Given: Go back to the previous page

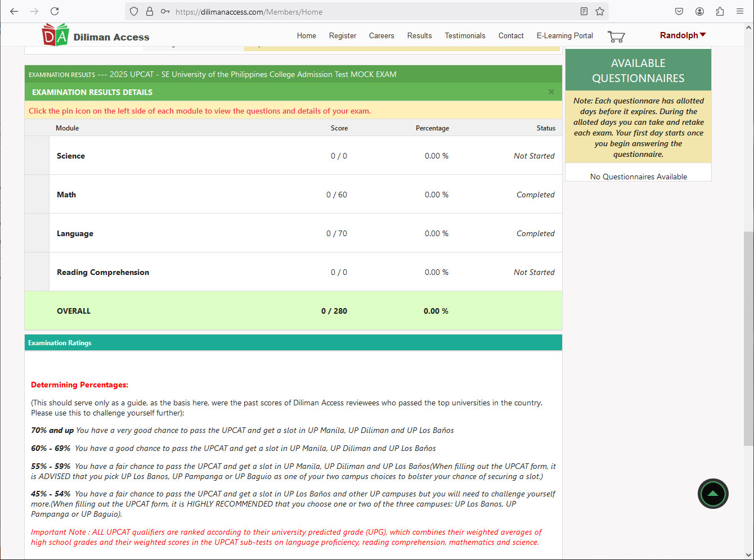Looking at the screenshot, I should coord(15,11).
